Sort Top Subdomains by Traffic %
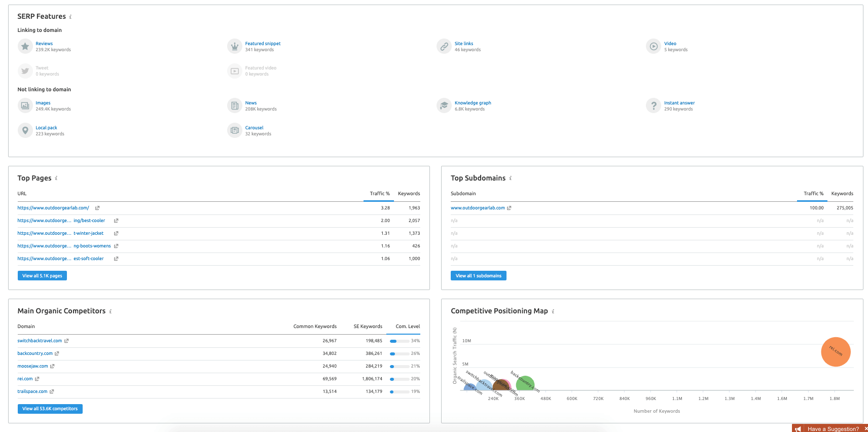Viewport: 868px width, 432px height. click(813, 194)
